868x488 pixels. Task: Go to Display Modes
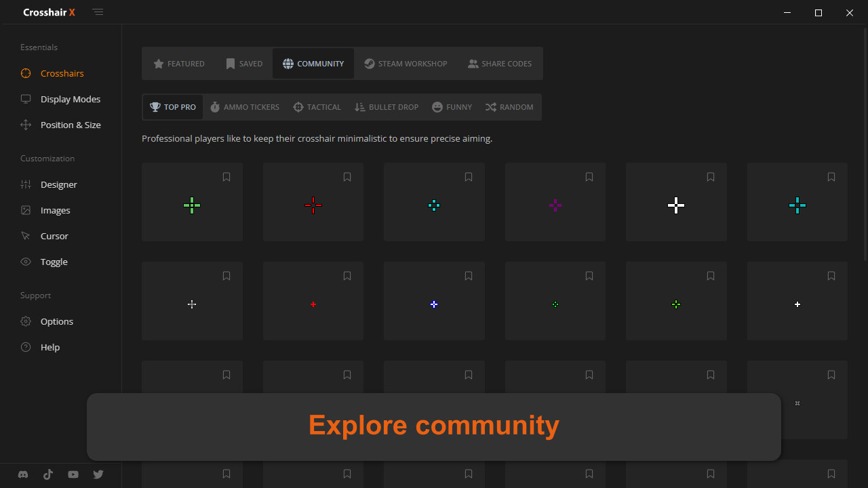70,99
